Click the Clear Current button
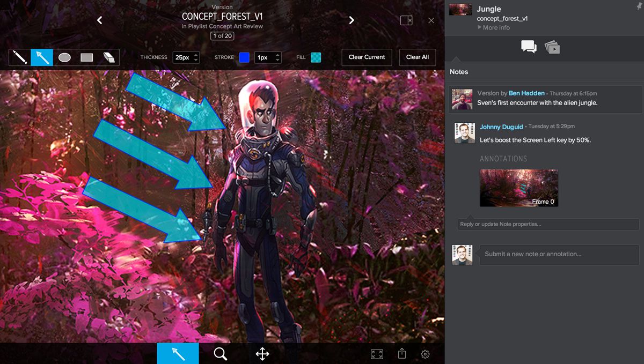The width and height of the screenshot is (644, 364). 367,57
